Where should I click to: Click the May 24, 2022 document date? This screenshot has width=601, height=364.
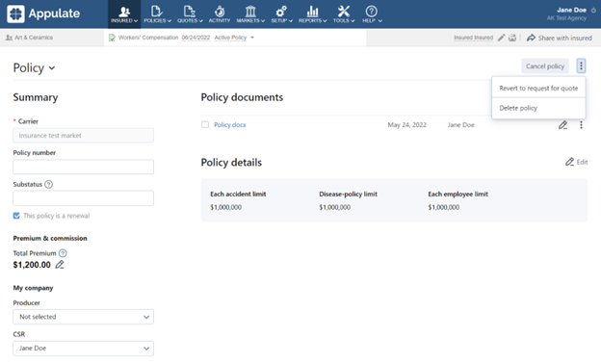pyautogui.click(x=407, y=125)
